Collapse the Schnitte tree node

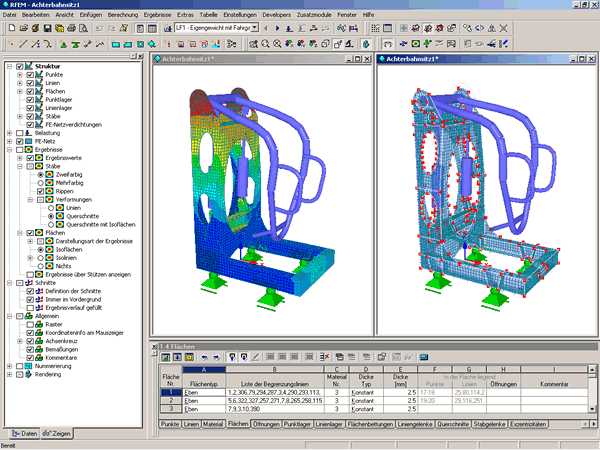click(x=10, y=283)
